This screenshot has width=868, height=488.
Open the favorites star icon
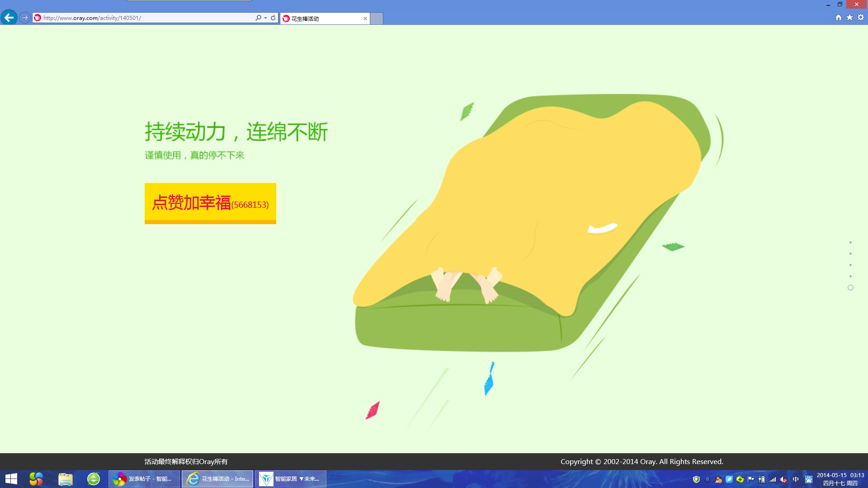click(849, 17)
